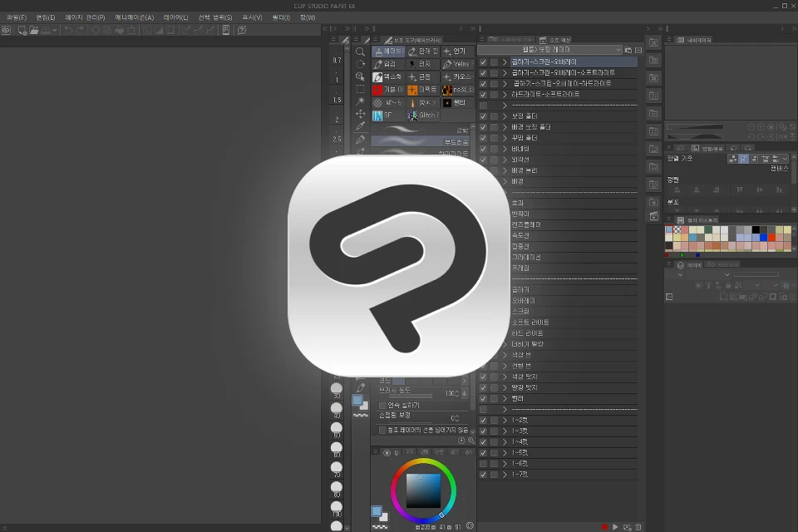Open the 필터(I) menu

click(281, 17)
